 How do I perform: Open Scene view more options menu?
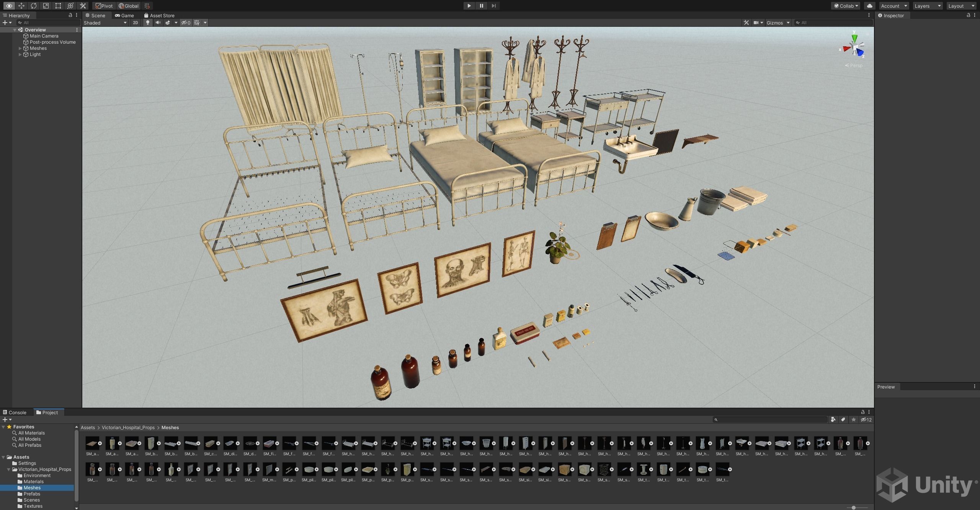coord(869,15)
